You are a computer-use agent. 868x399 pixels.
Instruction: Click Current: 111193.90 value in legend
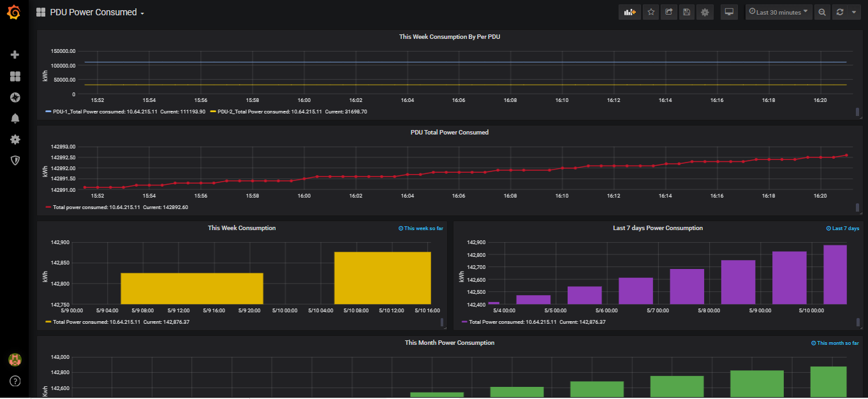[x=183, y=112]
